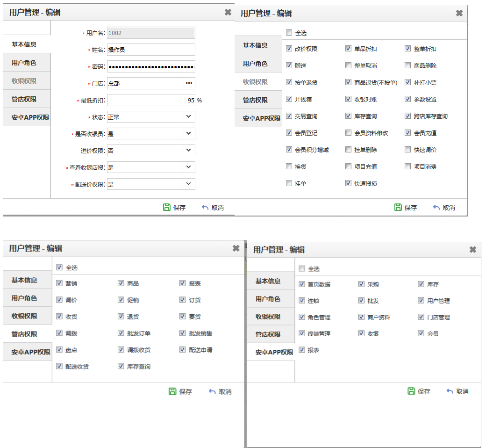Expand the 配送价权限 dropdown arrow

(x=188, y=184)
